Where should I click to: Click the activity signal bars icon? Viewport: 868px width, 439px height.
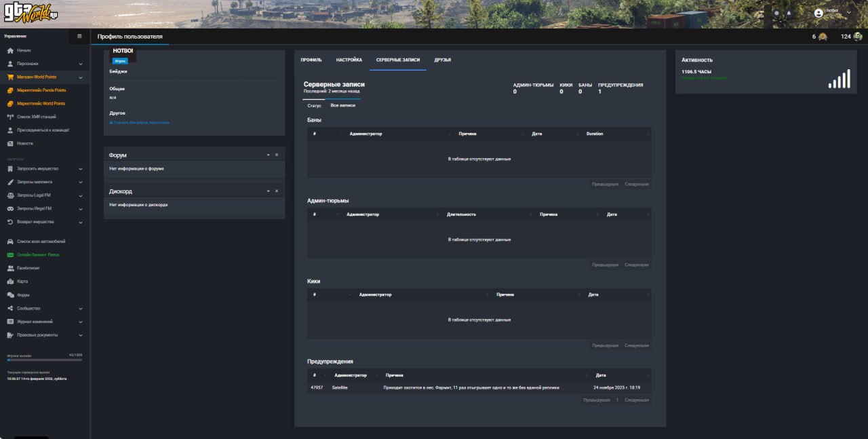point(839,79)
